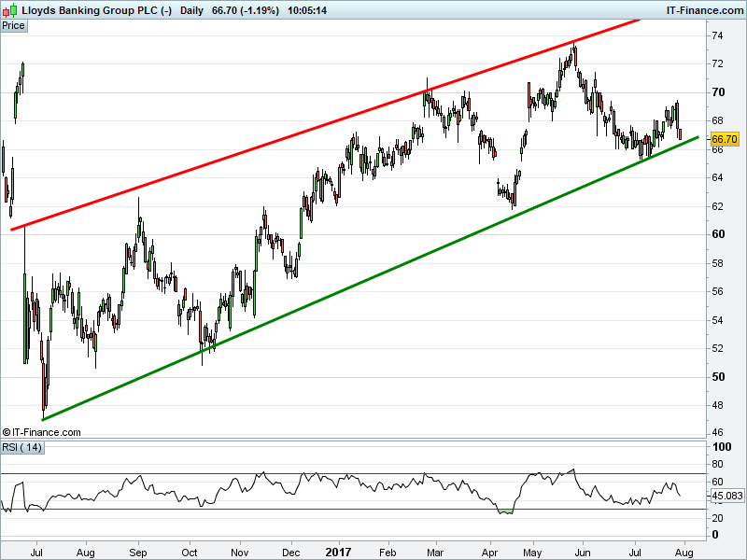Click the Feb label on time axis
The height and width of the screenshot is (560, 747).
click(x=388, y=553)
